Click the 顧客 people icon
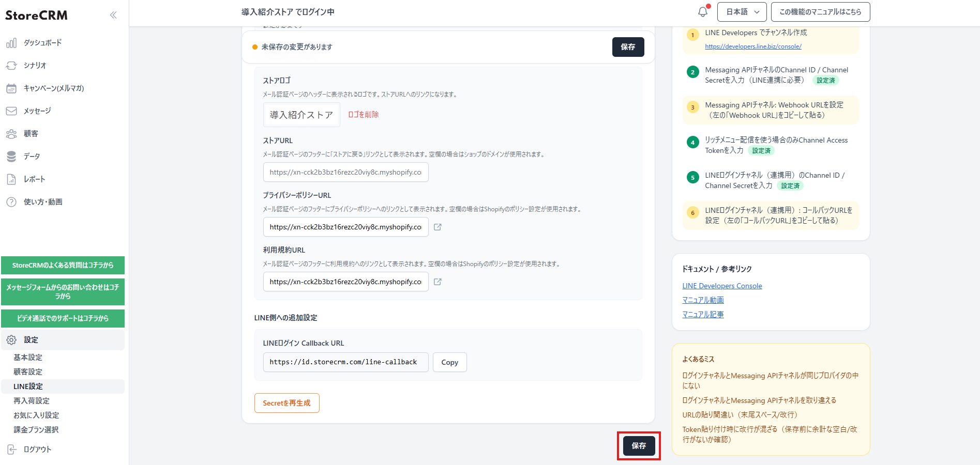 pyautogui.click(x=11, y=134)
